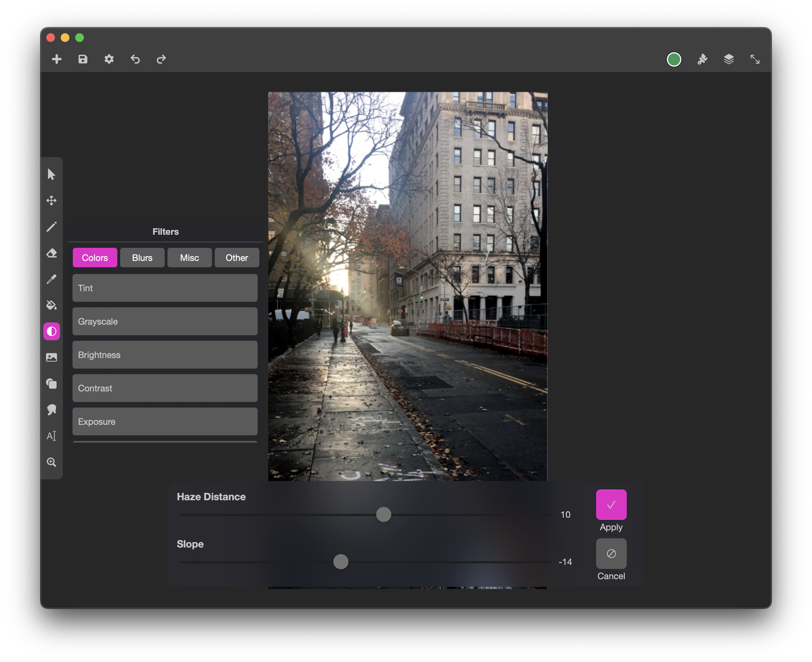Open the layers panel icon
Screen dimensions: 812x662
(x=728, y=59)
